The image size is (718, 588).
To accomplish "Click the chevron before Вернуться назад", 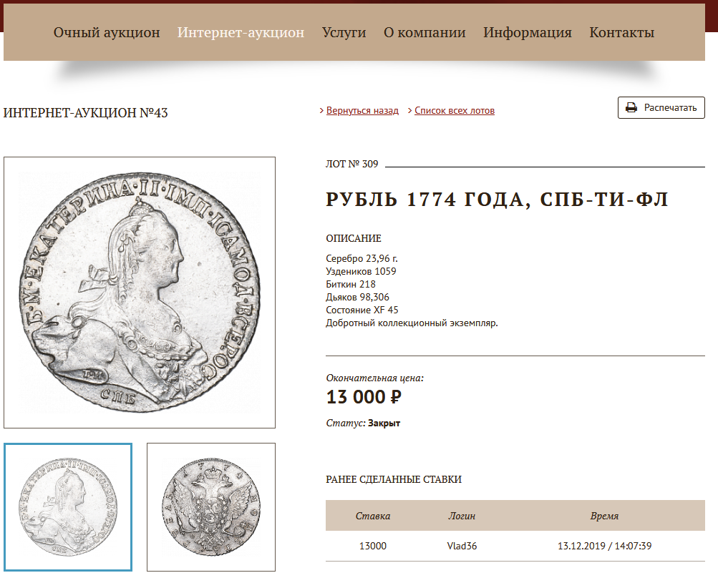I will coord(321,111).
